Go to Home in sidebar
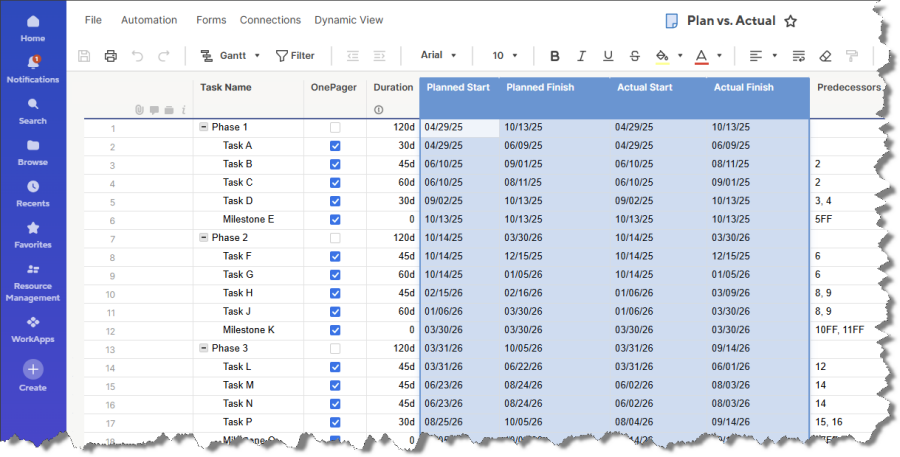The width and height of the screenshot is (900, 457). pos(33,29)
